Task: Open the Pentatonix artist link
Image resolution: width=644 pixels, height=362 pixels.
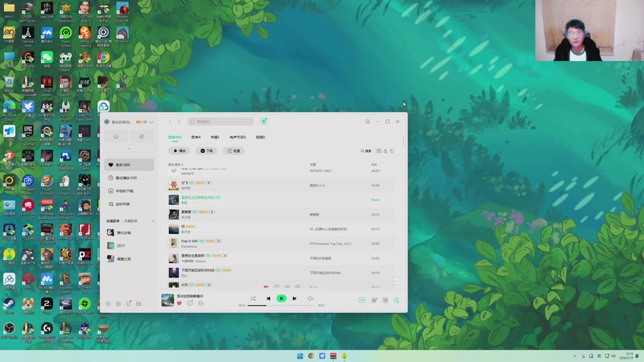Action: click(189, 246)
